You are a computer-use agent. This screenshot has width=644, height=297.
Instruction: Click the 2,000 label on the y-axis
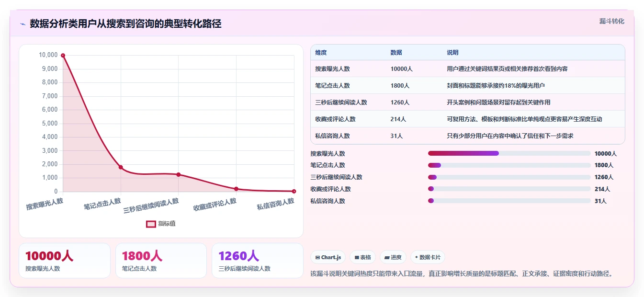pyautogui.click(x=50, y=164)
